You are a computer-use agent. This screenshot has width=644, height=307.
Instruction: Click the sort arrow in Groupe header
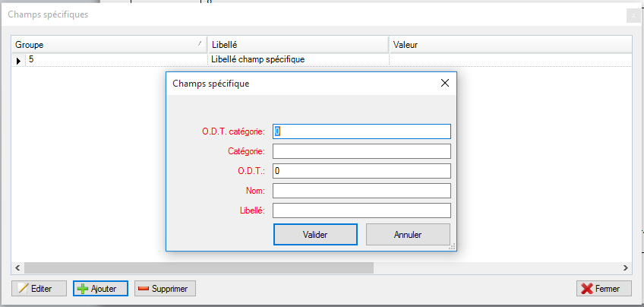coord(200,45)
